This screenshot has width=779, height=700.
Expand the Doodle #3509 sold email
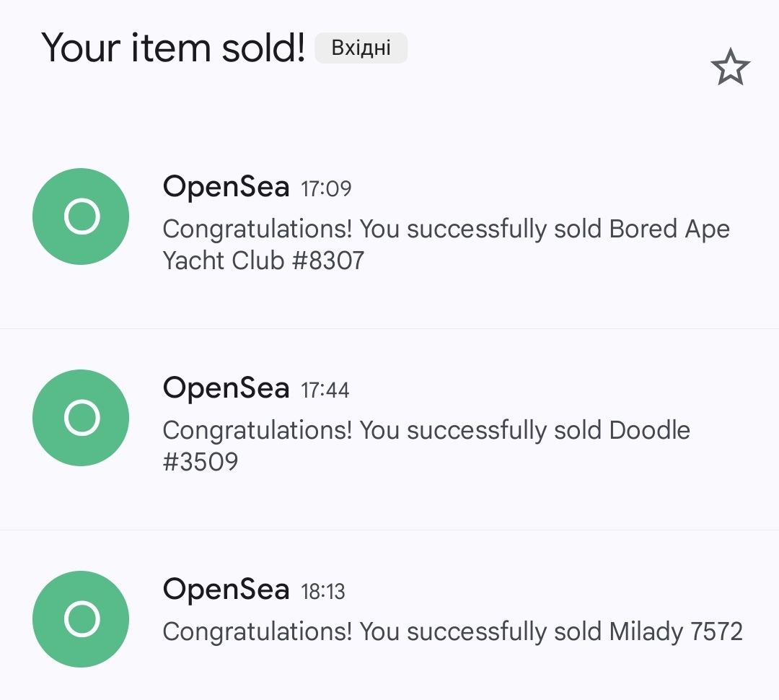point(389,429)
